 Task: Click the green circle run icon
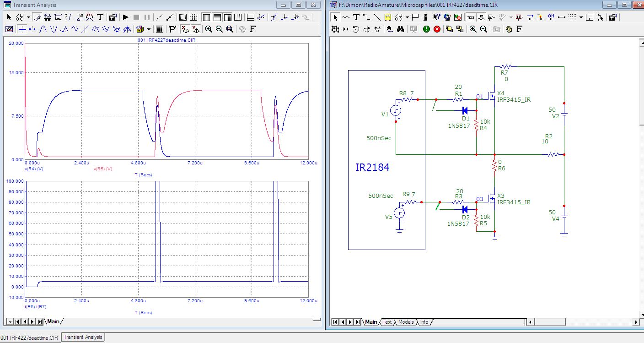click(426, 29)
